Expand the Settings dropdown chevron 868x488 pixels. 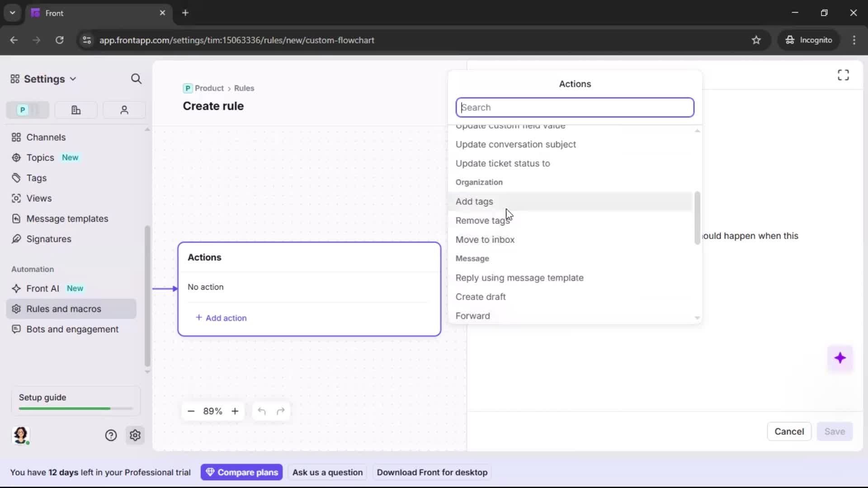[x=73, y=79]
